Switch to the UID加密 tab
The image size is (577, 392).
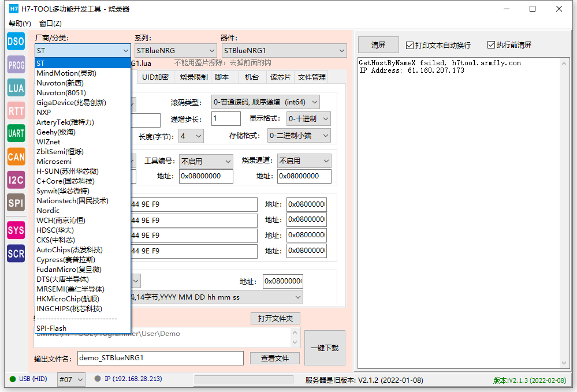tap(155, 77)
